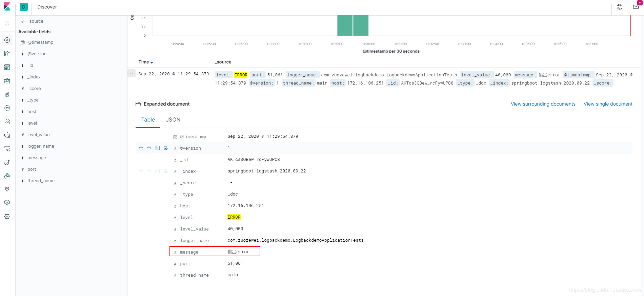Image resolution: width=644 pixels, height=296 pixels.
Task: Sort by the Time column header
Action: click(146, 62)
